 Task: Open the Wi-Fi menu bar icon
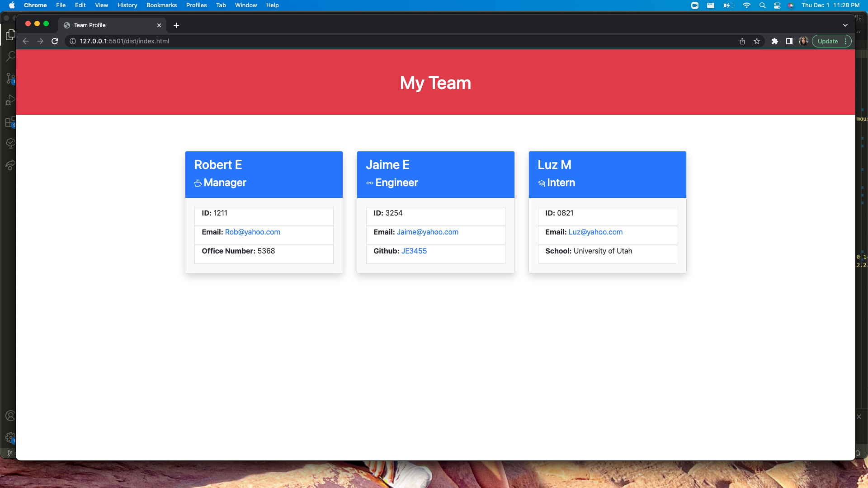747,5
